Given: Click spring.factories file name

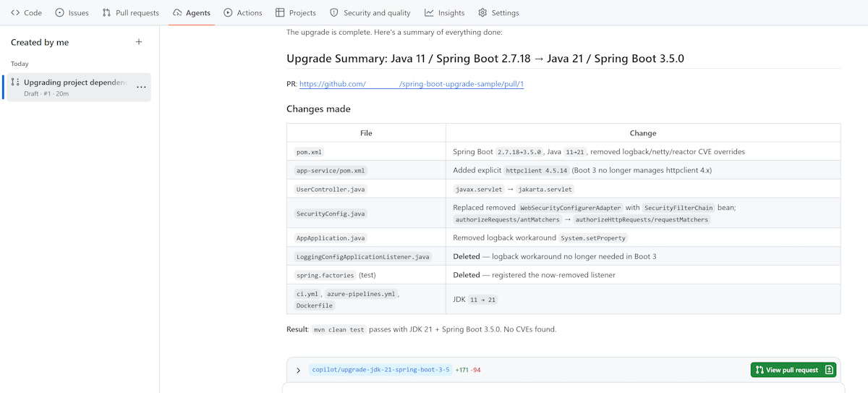Looking at the screenshot, I should (325, 276).
